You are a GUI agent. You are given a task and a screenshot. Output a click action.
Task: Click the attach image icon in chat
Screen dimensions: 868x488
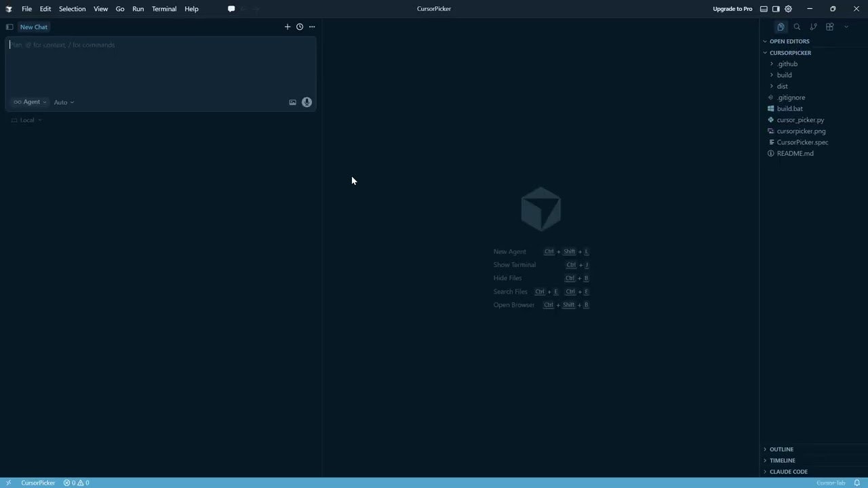click(x=292, y=102)
